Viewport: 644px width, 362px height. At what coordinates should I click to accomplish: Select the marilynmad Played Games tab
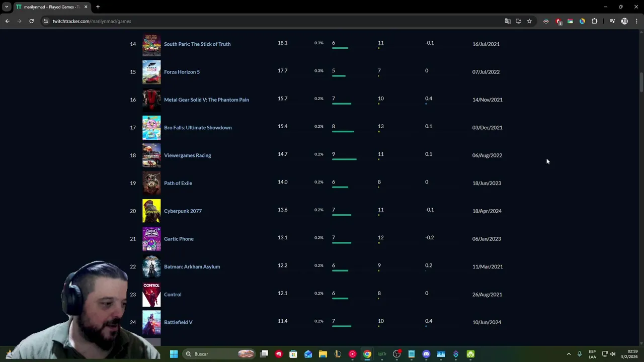tap(51, 7)
